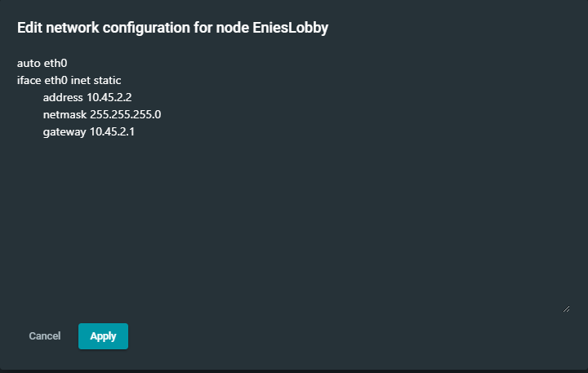Click on address value 10.45.2.2

point(109,97)
